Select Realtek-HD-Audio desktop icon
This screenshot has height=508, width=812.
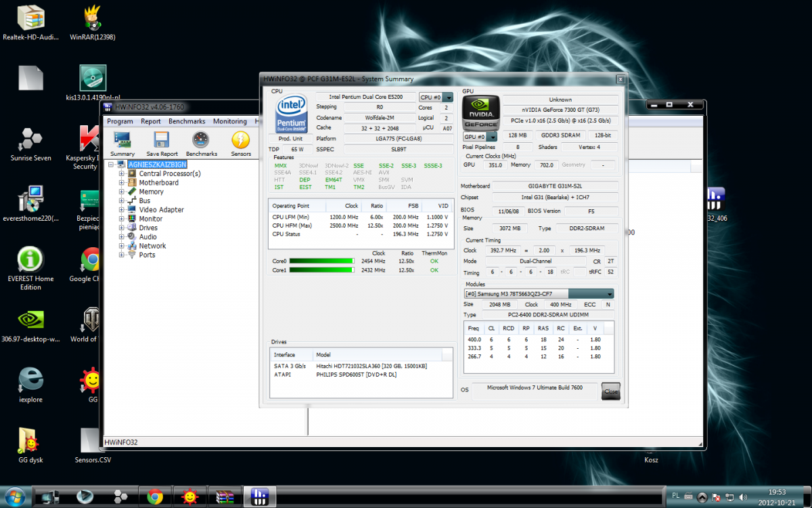30,24
